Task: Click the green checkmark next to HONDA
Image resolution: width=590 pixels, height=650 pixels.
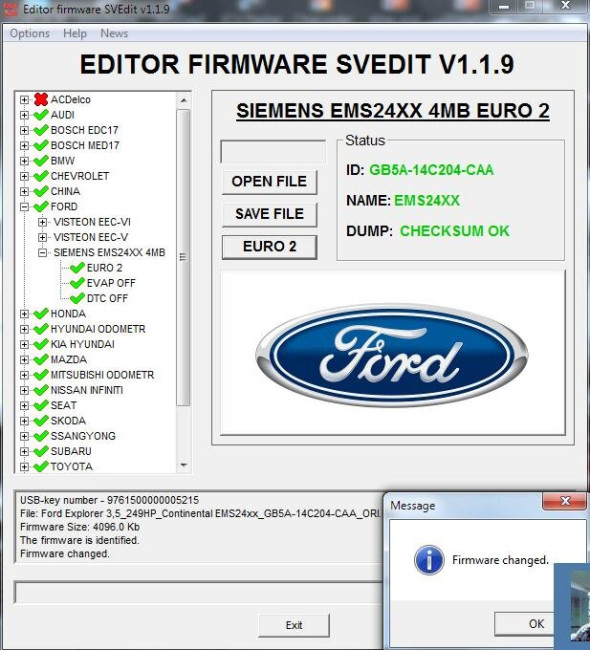Action: coord(41,314)
